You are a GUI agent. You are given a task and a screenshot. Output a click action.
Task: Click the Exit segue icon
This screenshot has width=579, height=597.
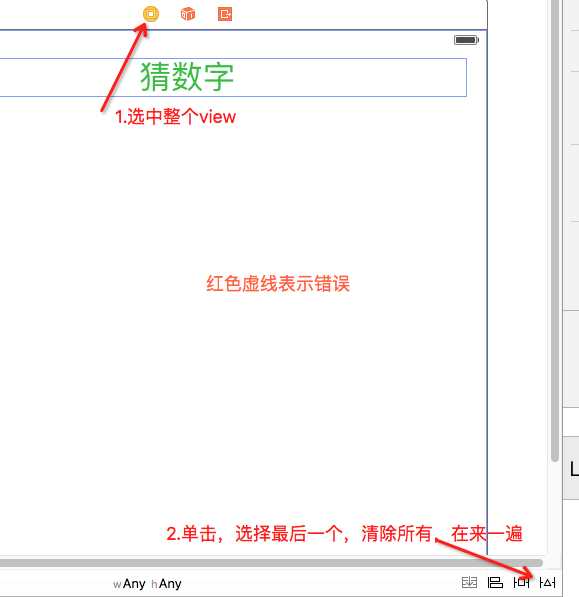(225, 14)
